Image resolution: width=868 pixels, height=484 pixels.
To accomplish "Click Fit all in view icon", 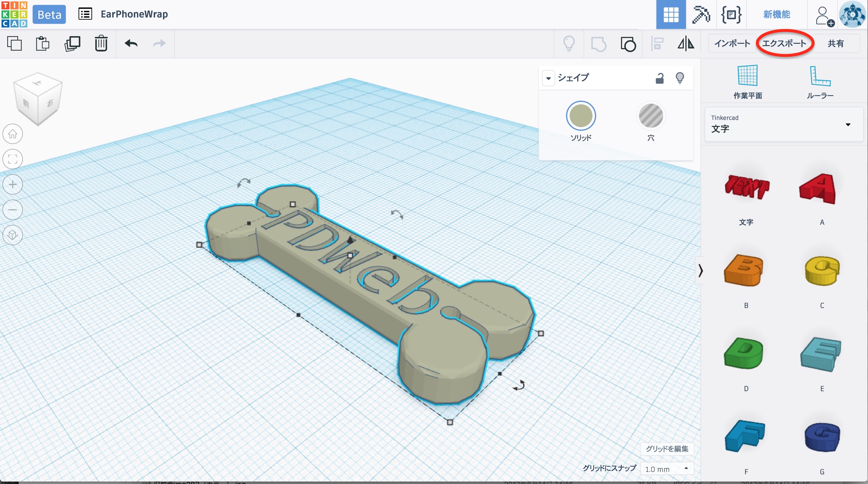I will point(13,159).
